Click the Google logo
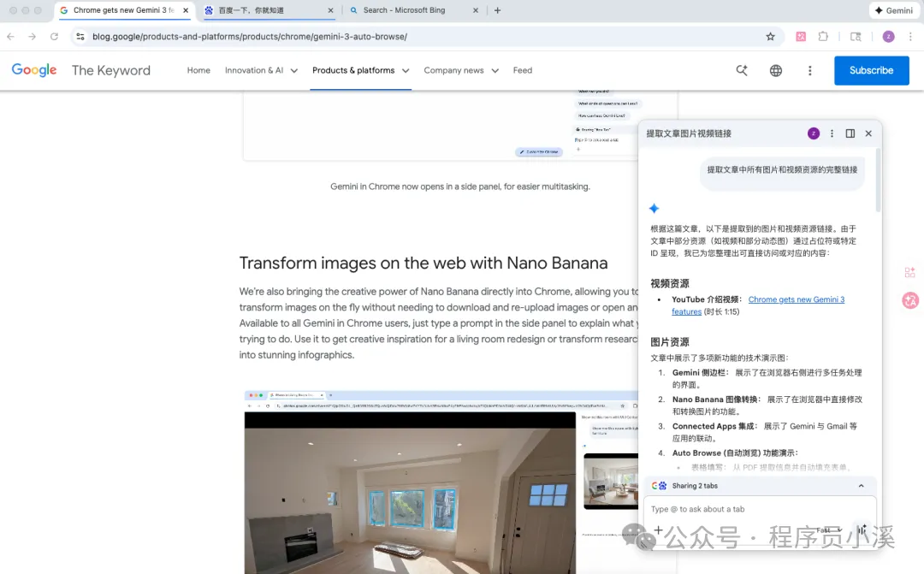 tap(34, 70)
